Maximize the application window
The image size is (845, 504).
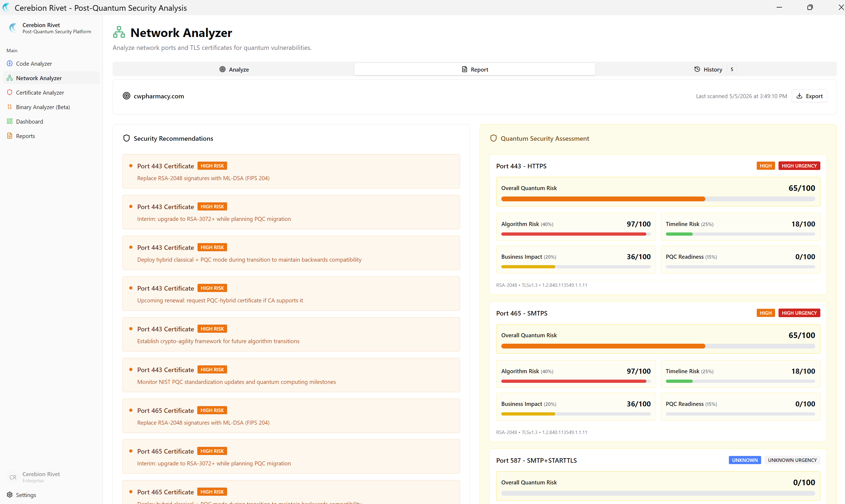810,8
